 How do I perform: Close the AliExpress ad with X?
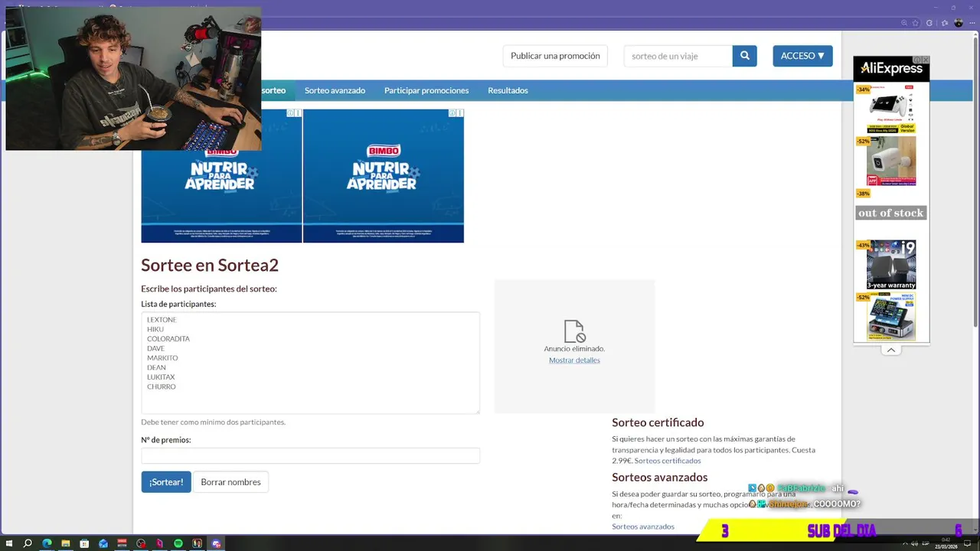click(x=926, y=60)
